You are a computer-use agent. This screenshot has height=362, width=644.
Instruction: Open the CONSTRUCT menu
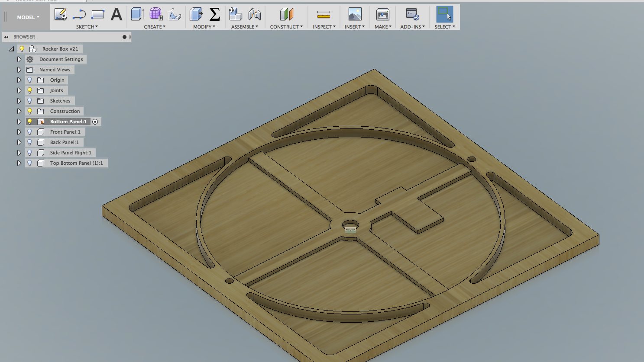286,27
